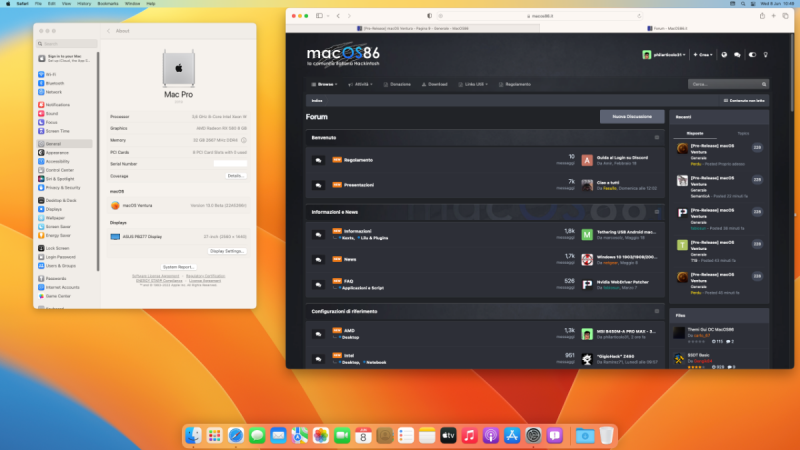
Task: Click Details button next to Coverage
Action: pos(235,176)
